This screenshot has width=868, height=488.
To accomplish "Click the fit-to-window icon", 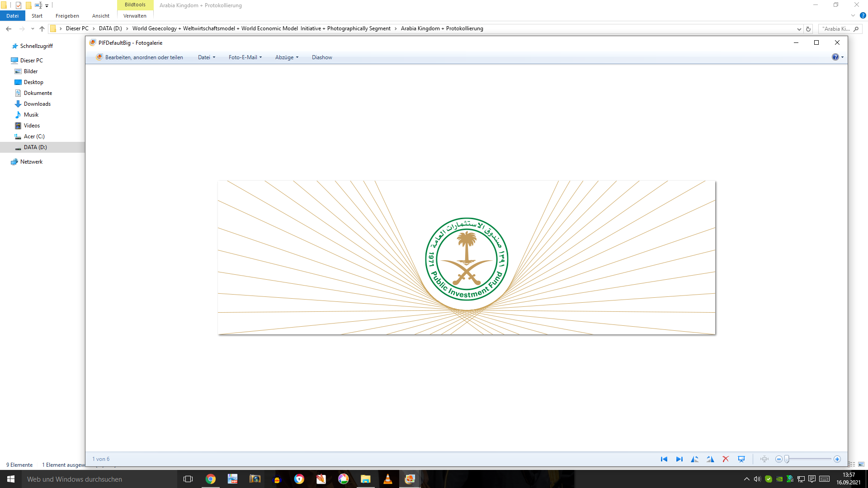I will (764, 459).
